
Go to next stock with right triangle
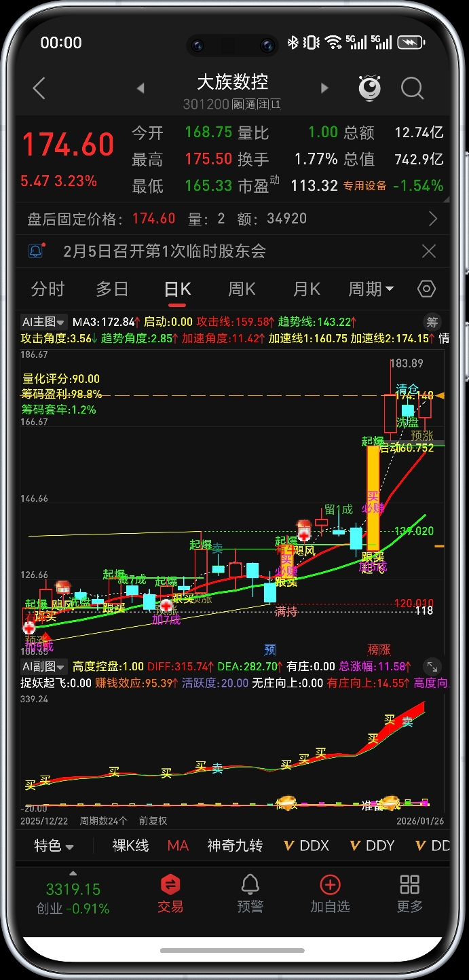click(x=324, y=88)
